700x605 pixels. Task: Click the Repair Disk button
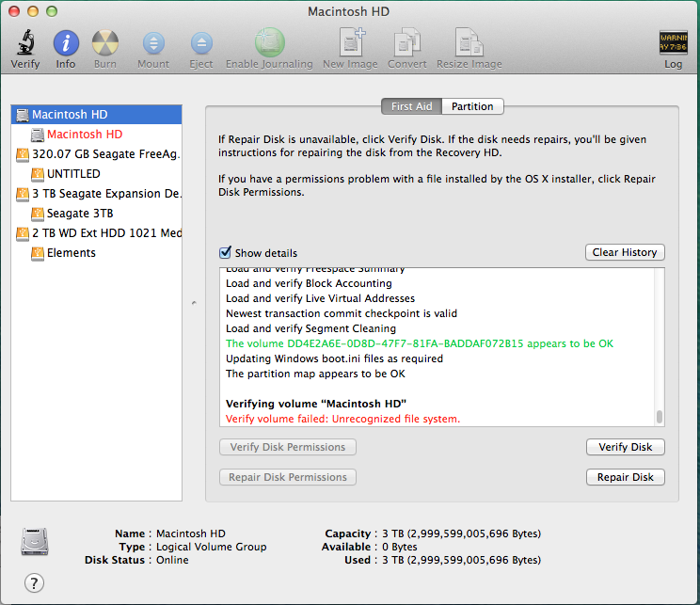625,477
